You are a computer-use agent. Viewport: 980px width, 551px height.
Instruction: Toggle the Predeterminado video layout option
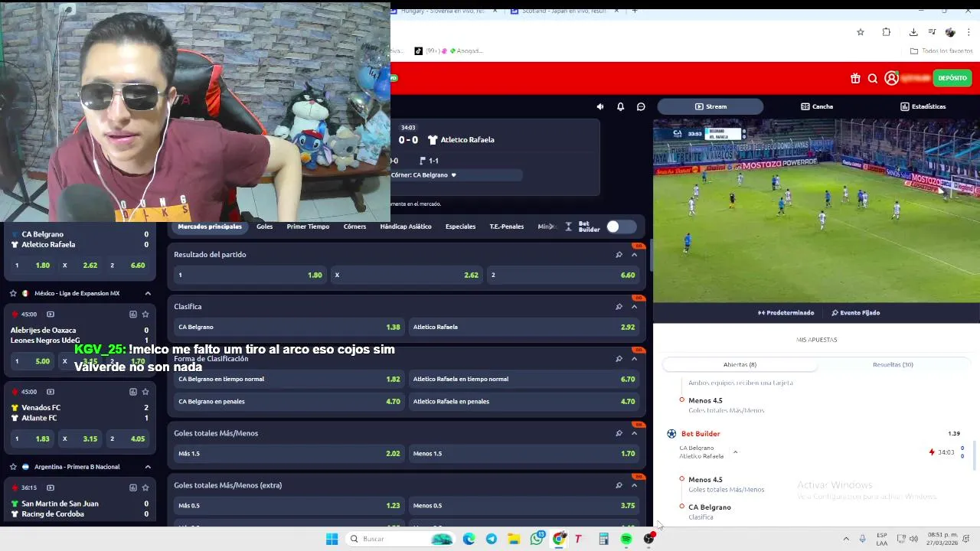click(786, 312)
